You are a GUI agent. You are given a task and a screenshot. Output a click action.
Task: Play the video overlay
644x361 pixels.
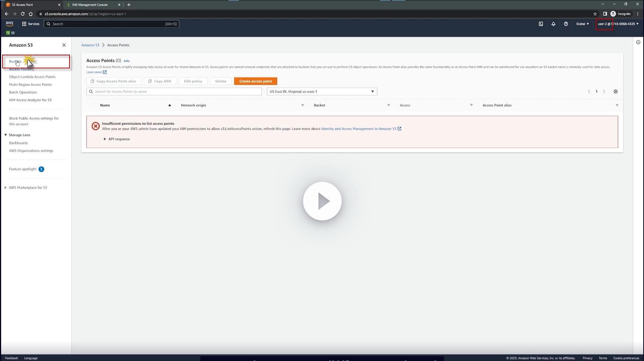point(322,201)
